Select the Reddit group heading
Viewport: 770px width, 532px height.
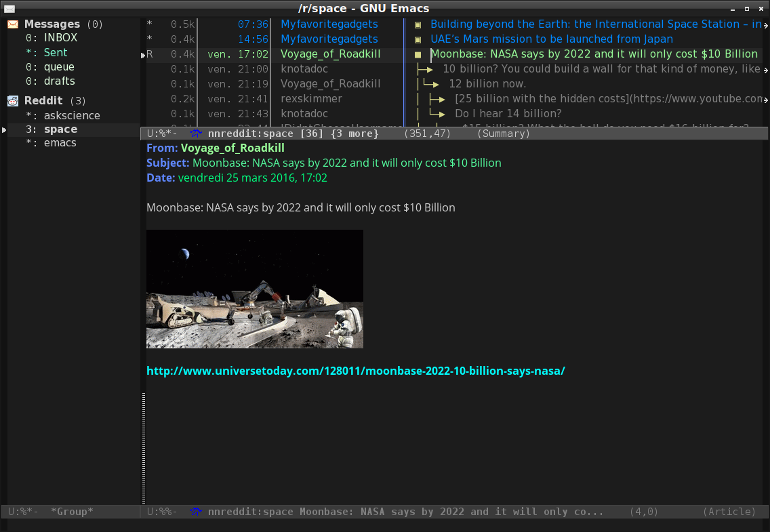(x=43, y=100)
